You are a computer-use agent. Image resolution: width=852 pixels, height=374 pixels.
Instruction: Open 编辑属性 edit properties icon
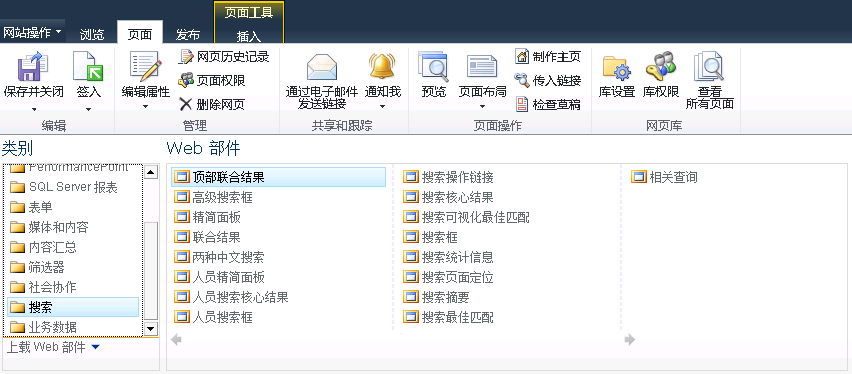tap(145, 66)
